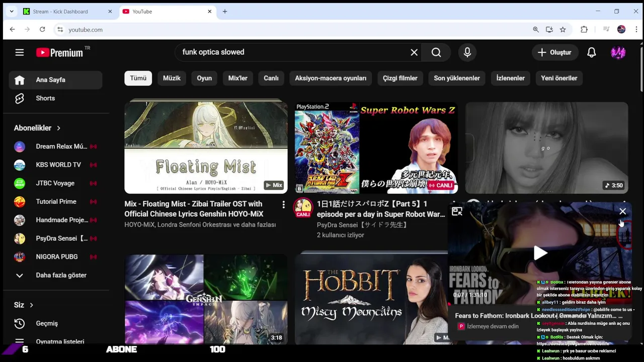Bookmark this page with the star
This screenshot has width=644, height=362.
[x=563, y=30]
